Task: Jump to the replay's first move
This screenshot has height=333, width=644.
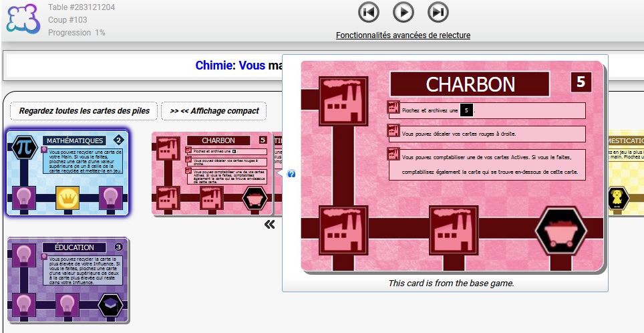Action: tap(368, 12)
